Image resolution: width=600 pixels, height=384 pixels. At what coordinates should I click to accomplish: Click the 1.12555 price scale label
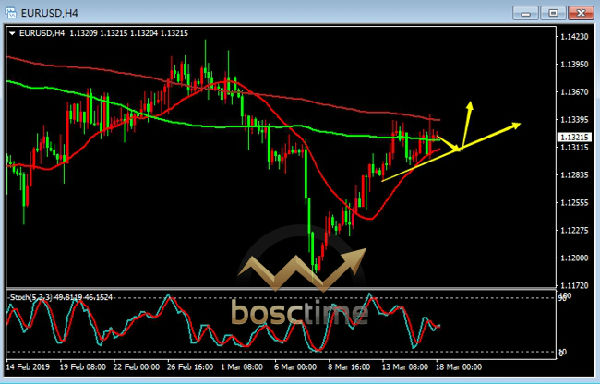[x=574, y=203]
